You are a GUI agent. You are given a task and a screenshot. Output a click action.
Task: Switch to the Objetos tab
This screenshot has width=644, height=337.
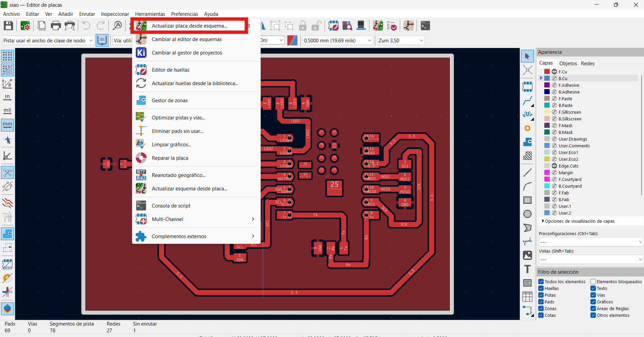coord(568,63)
